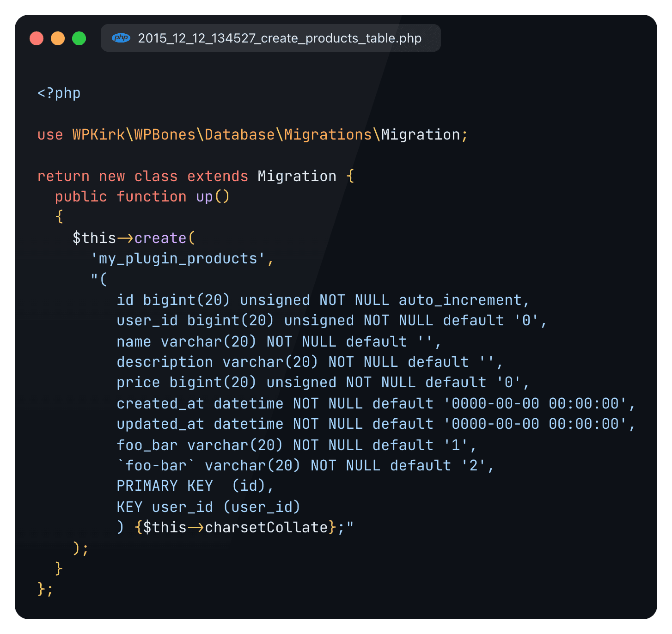Click the 'my_plugin_products' string
This screenshot has height=634, width=672.
tap(178, 259)
